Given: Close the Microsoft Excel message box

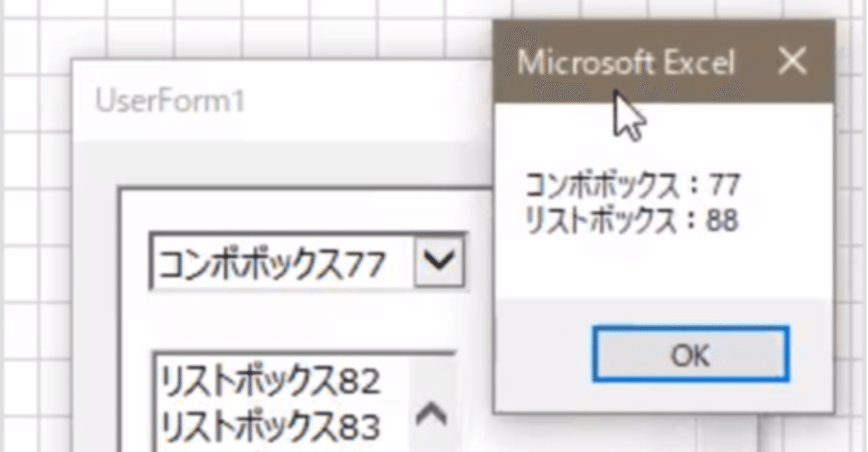Looking at the screenshot, I should (x=791, y=62).
